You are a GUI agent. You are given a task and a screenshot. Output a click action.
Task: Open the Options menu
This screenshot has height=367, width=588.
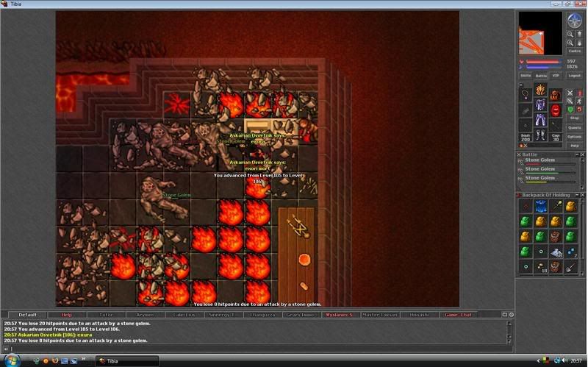click(x=574, y=137)
